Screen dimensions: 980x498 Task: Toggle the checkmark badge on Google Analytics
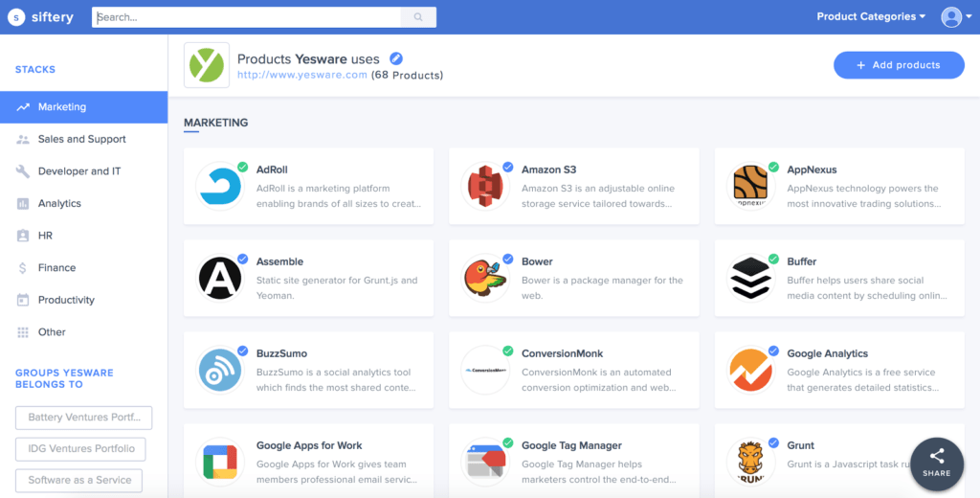point(773,351)
